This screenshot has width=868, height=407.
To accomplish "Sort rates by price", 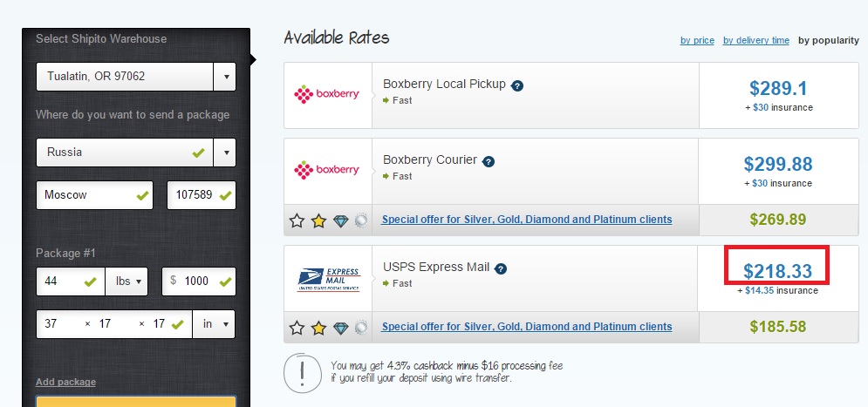I will coord(697,40).
